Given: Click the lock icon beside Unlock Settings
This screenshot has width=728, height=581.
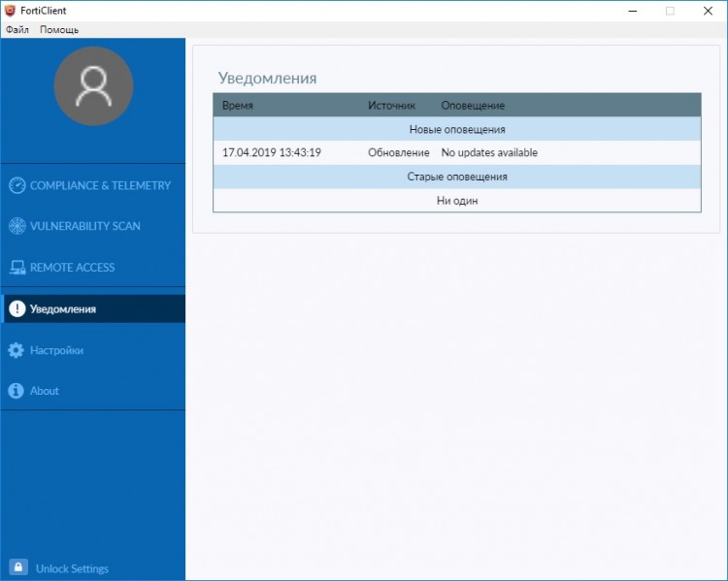Looking at the screenshot, I should 17,567.
